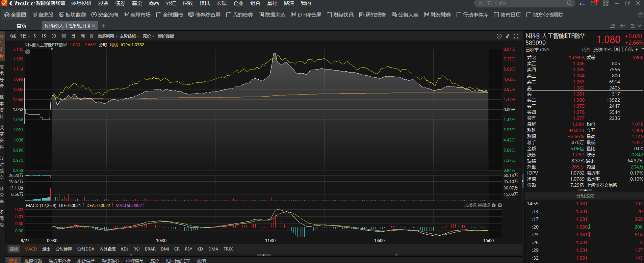The image size is (644, 263).
Task: Open the 基金 menu
Action: point(137,3)
